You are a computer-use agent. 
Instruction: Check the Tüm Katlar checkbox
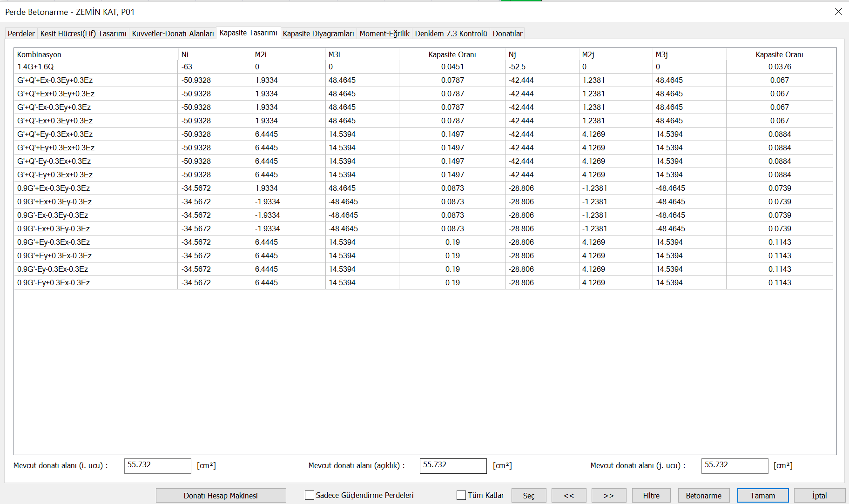pyautogui.click(x=461, y=495)
